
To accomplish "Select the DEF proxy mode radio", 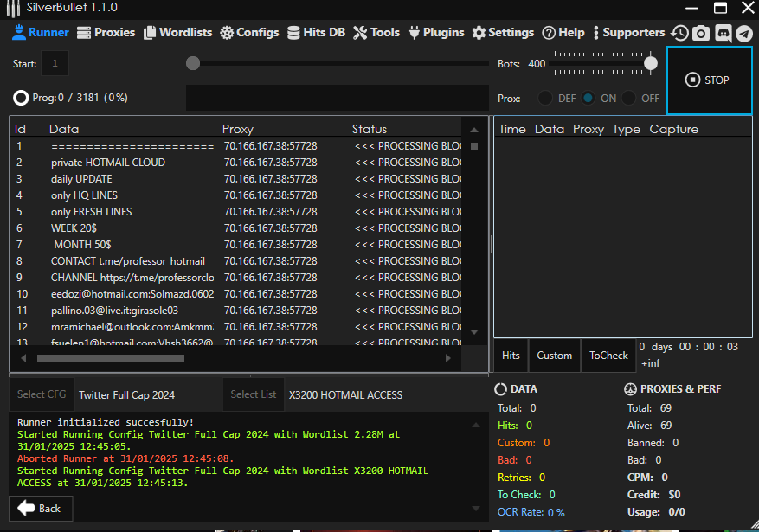I will [546, 98].
